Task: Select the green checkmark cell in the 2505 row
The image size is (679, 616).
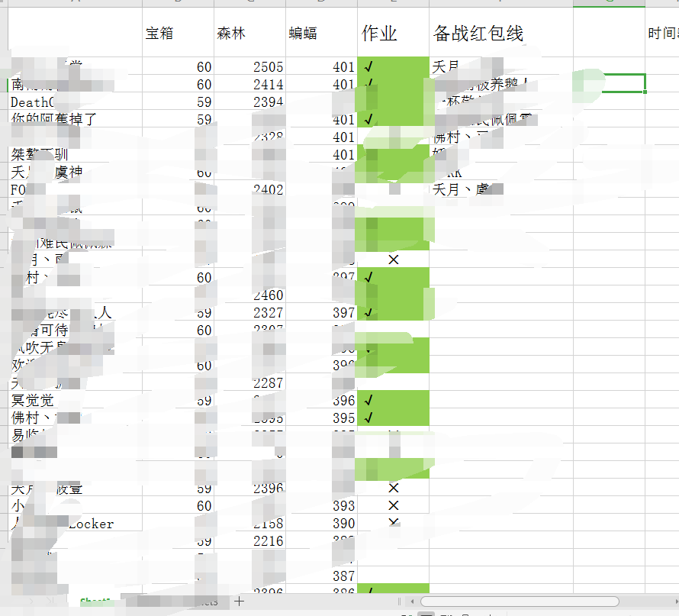Action: (x=393, y=66)
